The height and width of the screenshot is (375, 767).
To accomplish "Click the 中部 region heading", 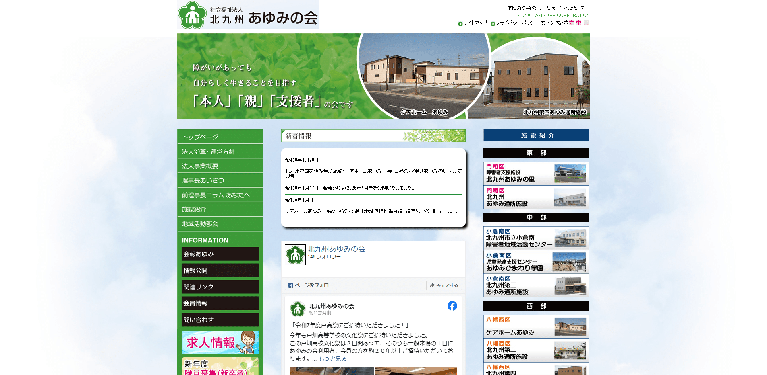I will click(x=536, y=218).
